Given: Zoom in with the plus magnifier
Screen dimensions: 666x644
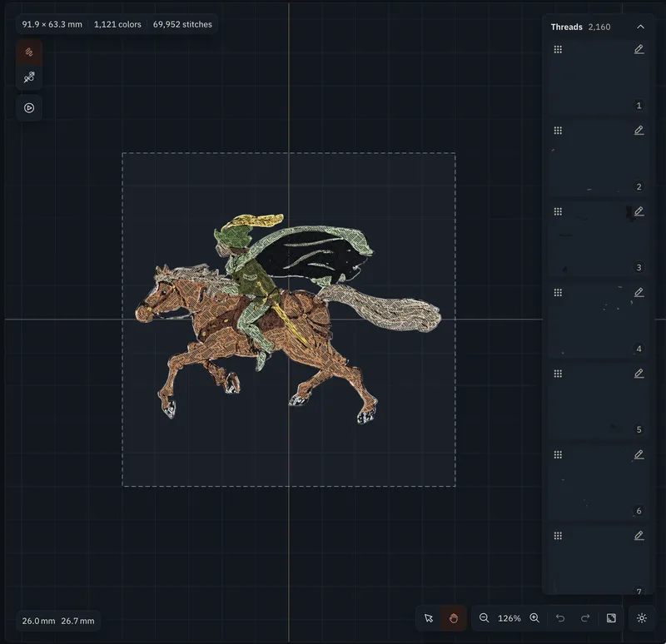Looking at the screenshot, I should point(534,618).
